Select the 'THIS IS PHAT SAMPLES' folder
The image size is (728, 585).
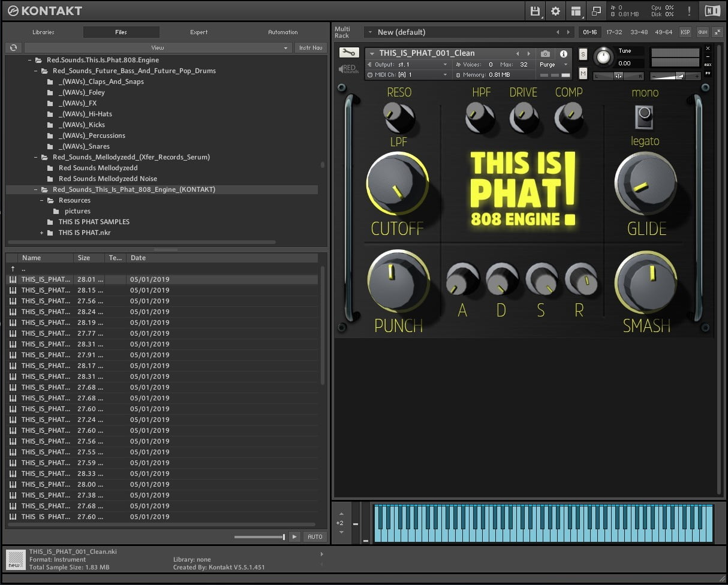point(94,222)
